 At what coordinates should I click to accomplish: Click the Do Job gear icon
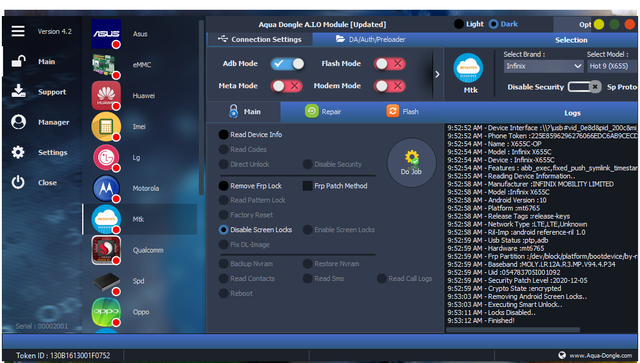coord(411,158)
